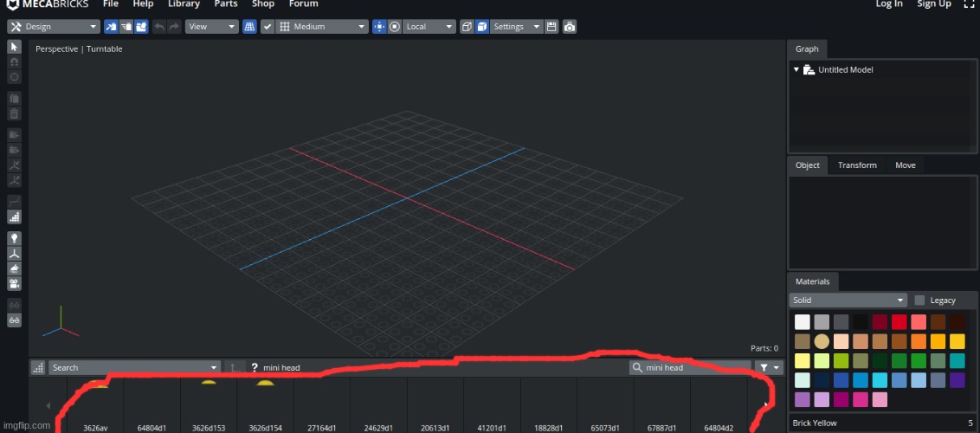Pick the round Brick Yellow swatch
Screen dimensions: 980x433
(x=822, y=341)
